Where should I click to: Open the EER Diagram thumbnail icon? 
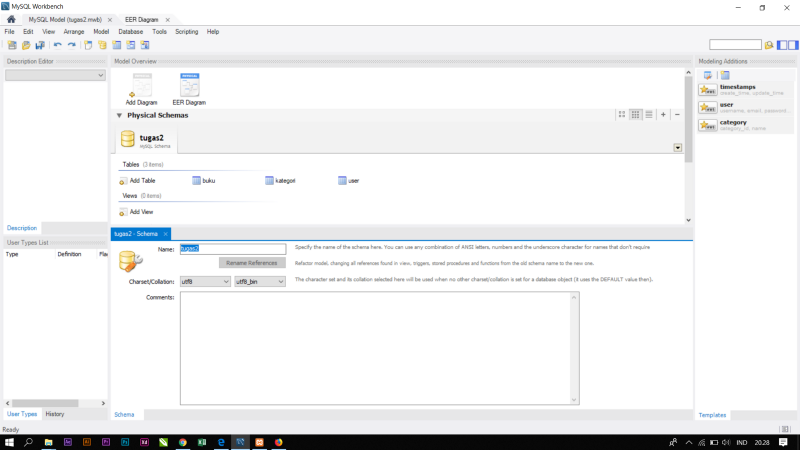coord(189,87)
